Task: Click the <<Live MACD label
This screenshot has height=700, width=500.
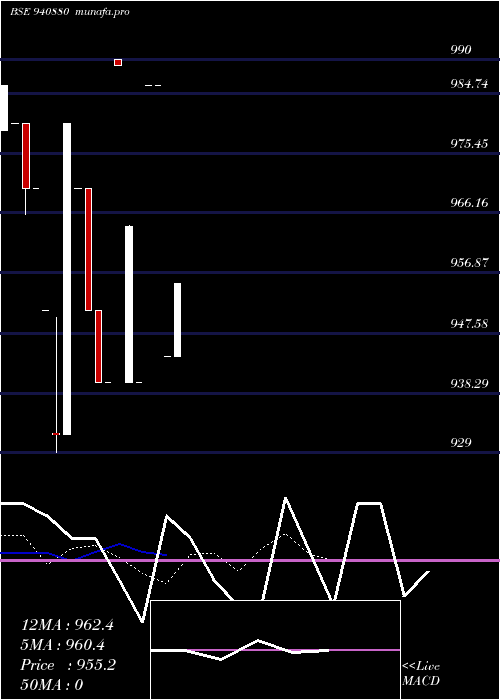Action: [421, 673]
